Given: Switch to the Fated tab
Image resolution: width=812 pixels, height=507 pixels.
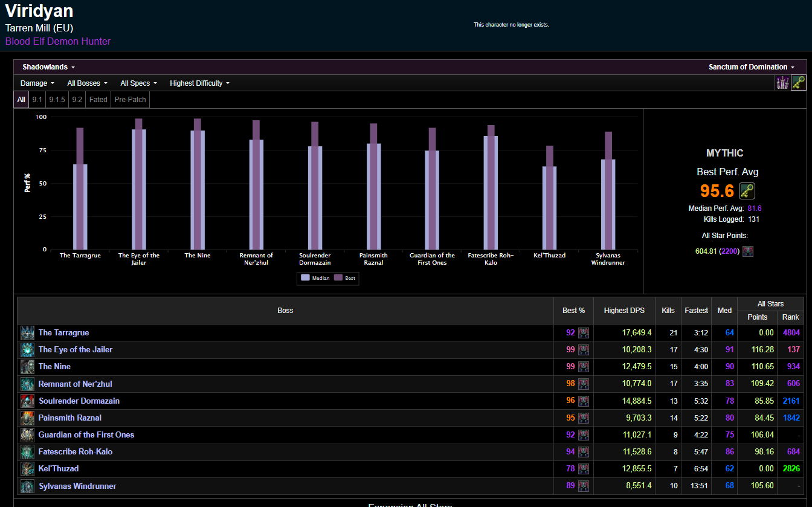Looking at the screenshot, I should pos(98,100).
